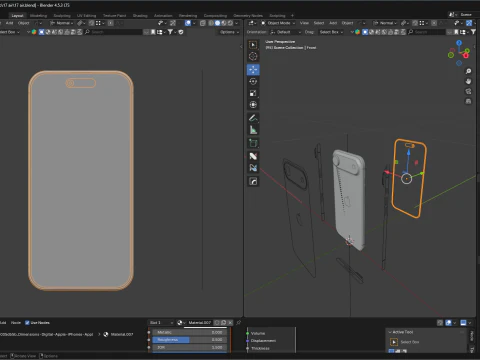Click the new material duplicate icon
This screenshot has width=480, height=360.
click(224, 323)
